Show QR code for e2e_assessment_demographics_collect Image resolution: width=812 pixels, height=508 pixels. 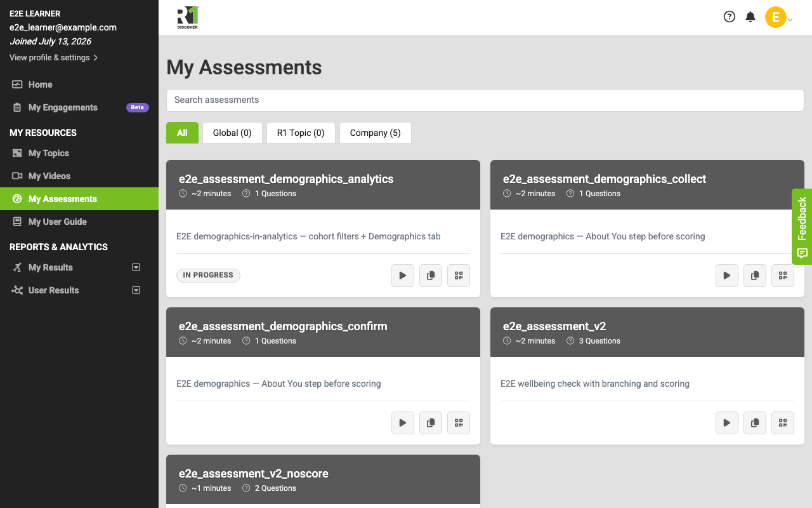tap(783, 276)
